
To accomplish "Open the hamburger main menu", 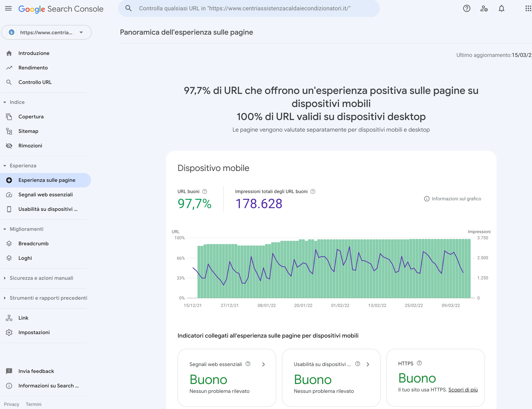I will [x=8, y=9].
